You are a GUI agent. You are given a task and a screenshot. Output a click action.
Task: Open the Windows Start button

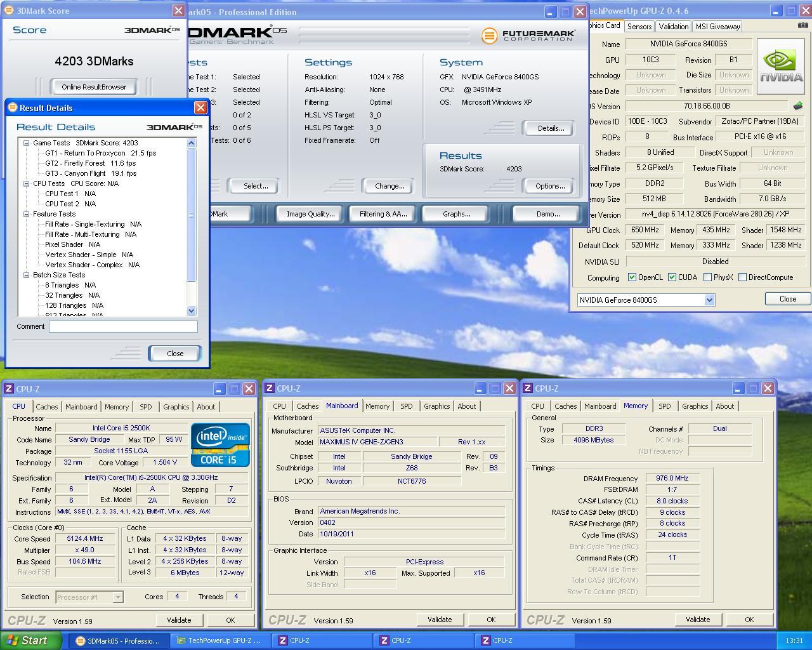pos(30,640)
